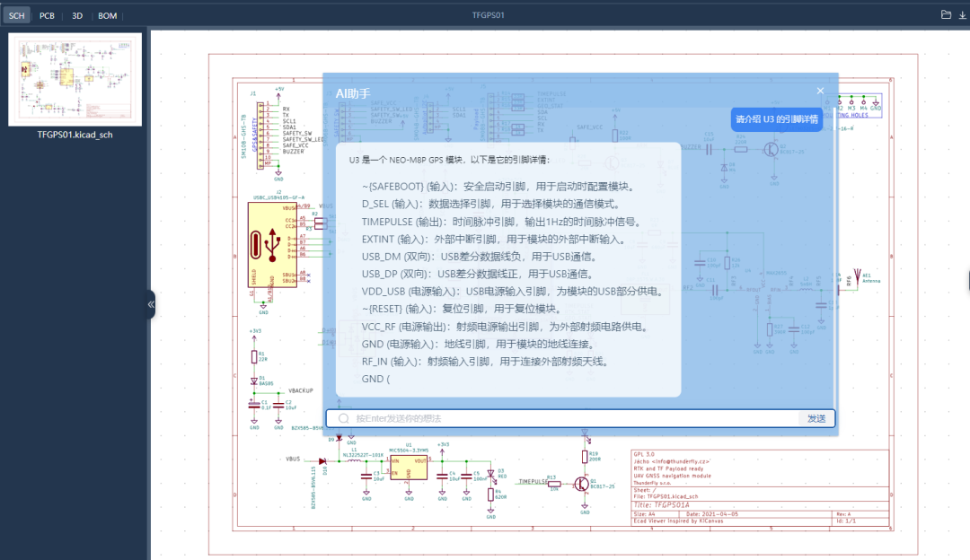Click the USB connector J2 symbol
Image resolution: width=970 pixels, height=560 pixels.
(272, 245)
